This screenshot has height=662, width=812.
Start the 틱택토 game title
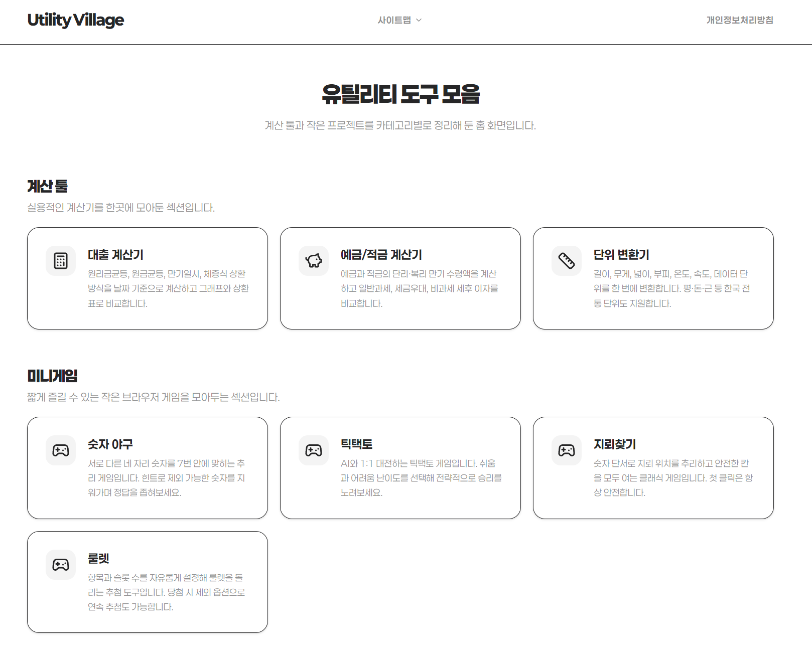point(356,444)
